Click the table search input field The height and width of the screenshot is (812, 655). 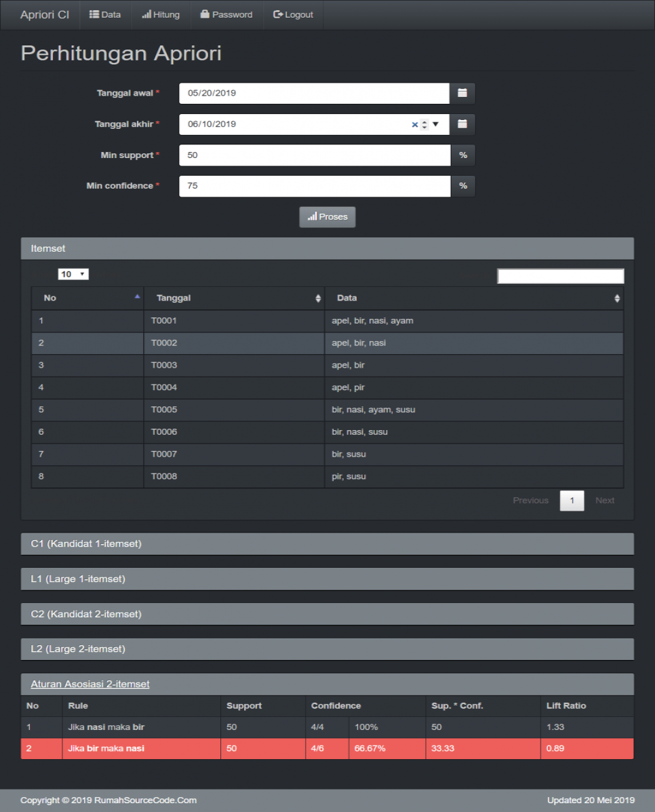pos(560,275)
